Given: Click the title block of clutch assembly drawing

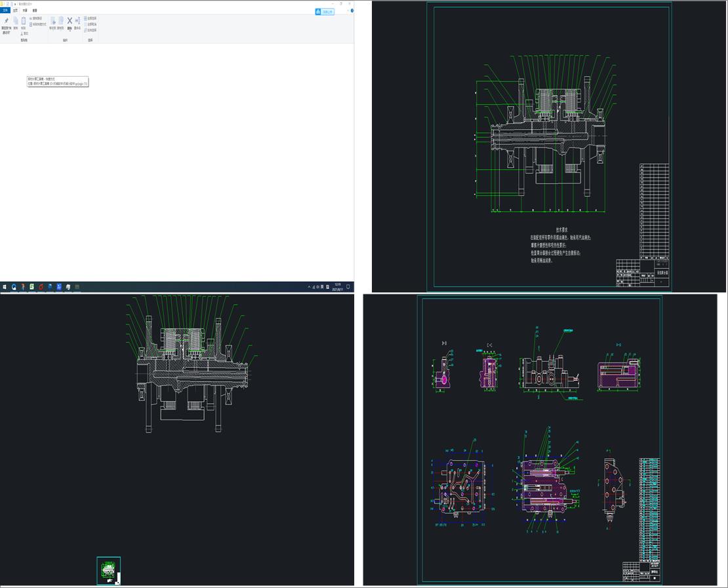Looking at the screenshot, I should pos(642,273).
